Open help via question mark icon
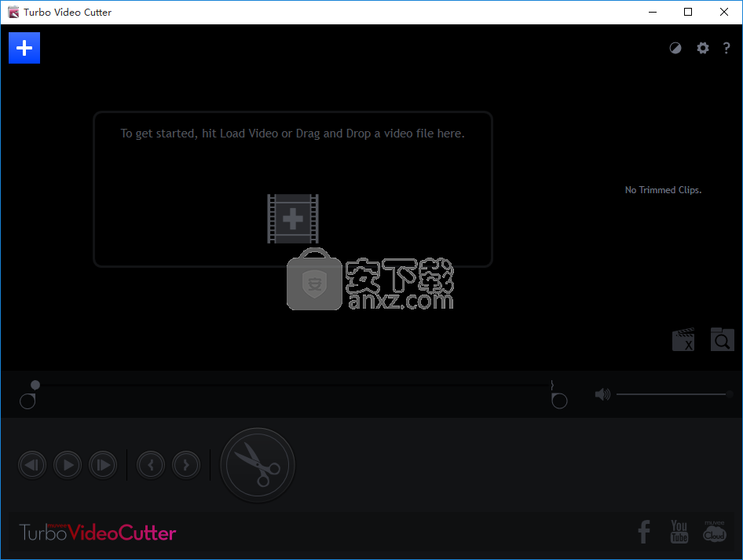This screenshot has height=560, width=743. click(x=727, y=48)
